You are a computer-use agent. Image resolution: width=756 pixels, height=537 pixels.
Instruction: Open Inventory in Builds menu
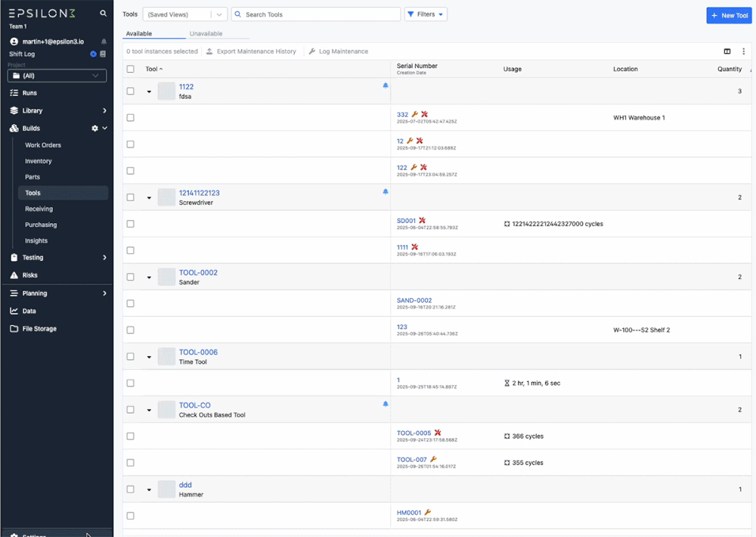38,161
